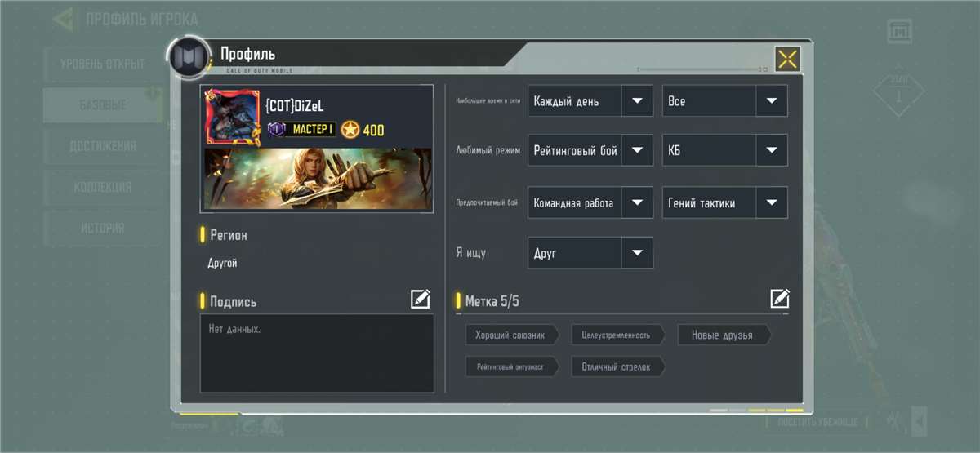Viewport: 980px width, 453px height.
Task: Click the Call of Duty Mobile logo icon
Action: point(190,59)
